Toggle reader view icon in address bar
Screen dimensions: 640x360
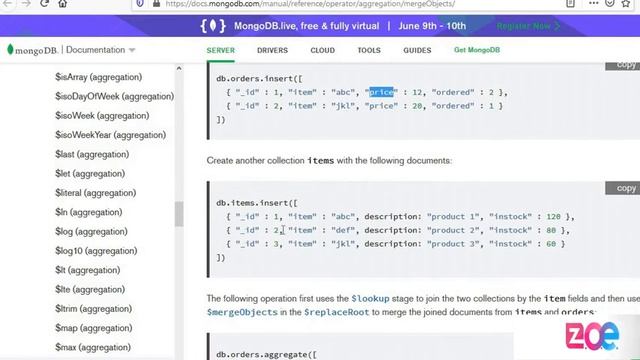point(570,4)
